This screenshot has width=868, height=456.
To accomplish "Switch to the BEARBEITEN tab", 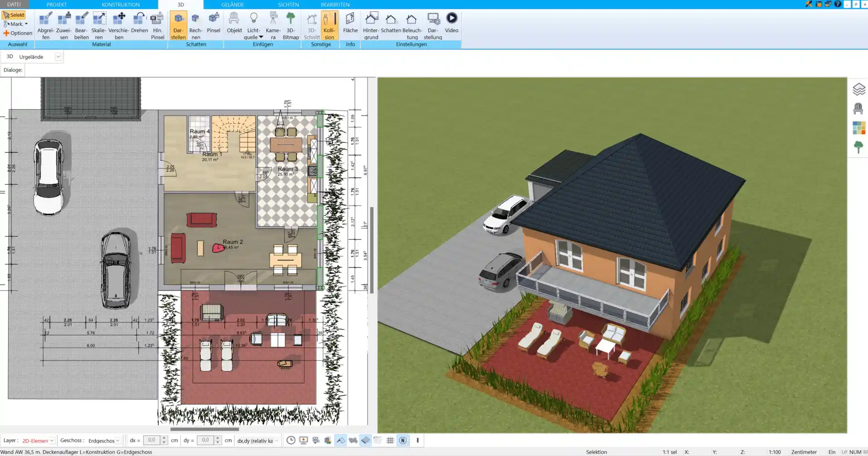I will pyautogui.click(x=335, y=5).
